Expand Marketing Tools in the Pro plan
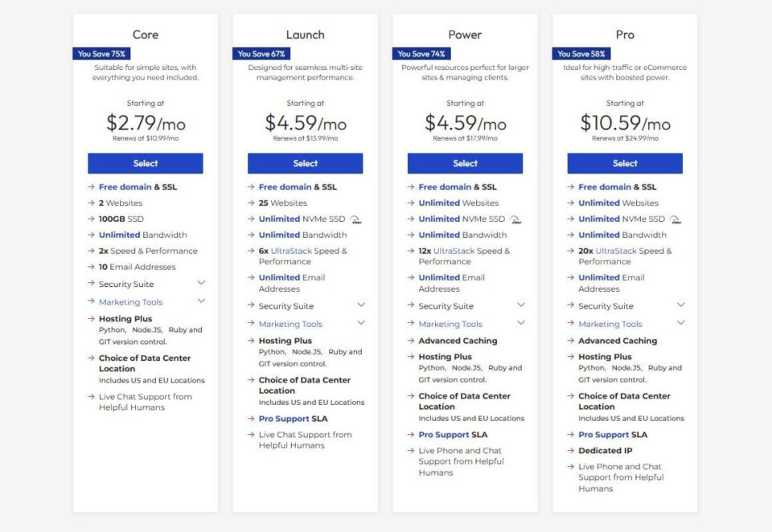 tap(681, 323)
